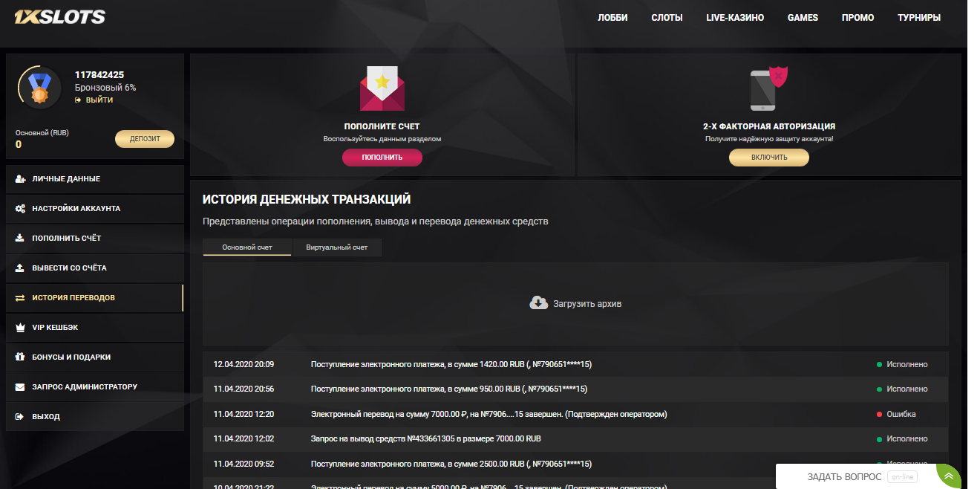The image size is (980, 489).
Task: Click the Пополнить счёт deposit icon
Action: point(19,238)
